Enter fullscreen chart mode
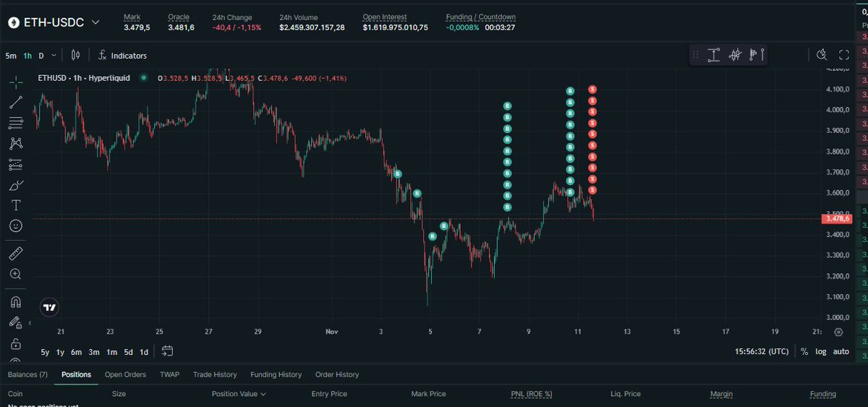Image resolution: width=868 pixels, height=407 pixels. pyautogui.click(x=843, y=55)
